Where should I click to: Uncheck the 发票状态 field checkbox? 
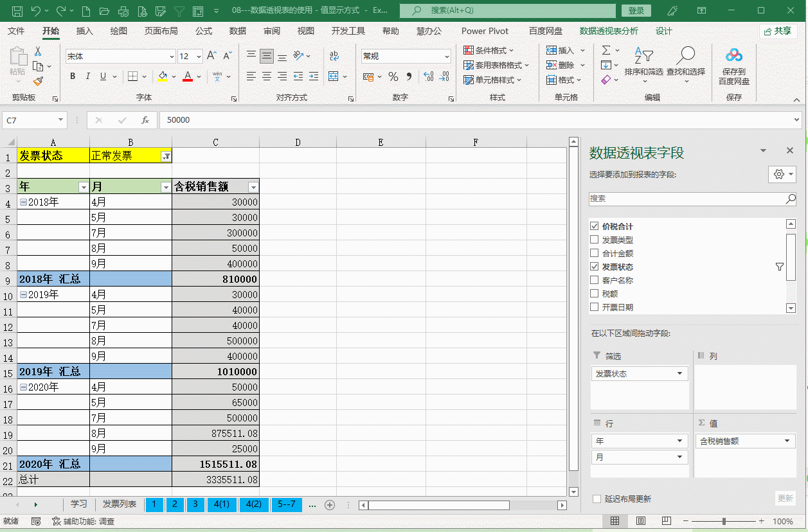point(594,267)
